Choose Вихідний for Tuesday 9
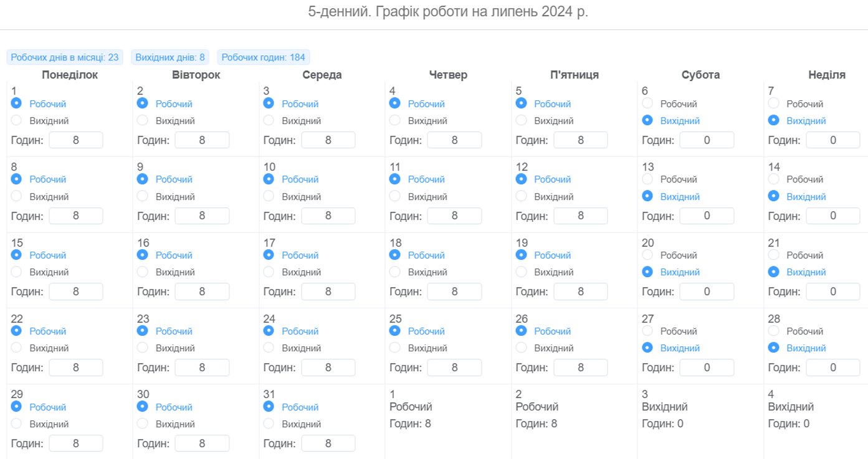Screen dimensions: 868x459 (143, 196)
